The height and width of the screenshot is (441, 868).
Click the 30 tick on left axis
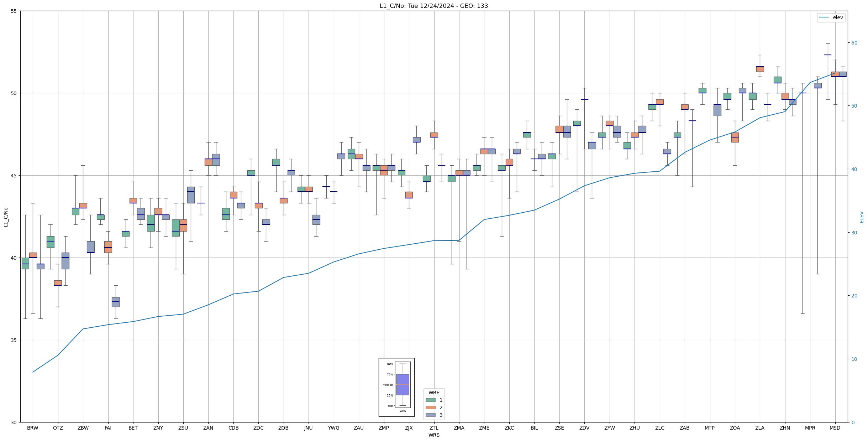(14, 422)
